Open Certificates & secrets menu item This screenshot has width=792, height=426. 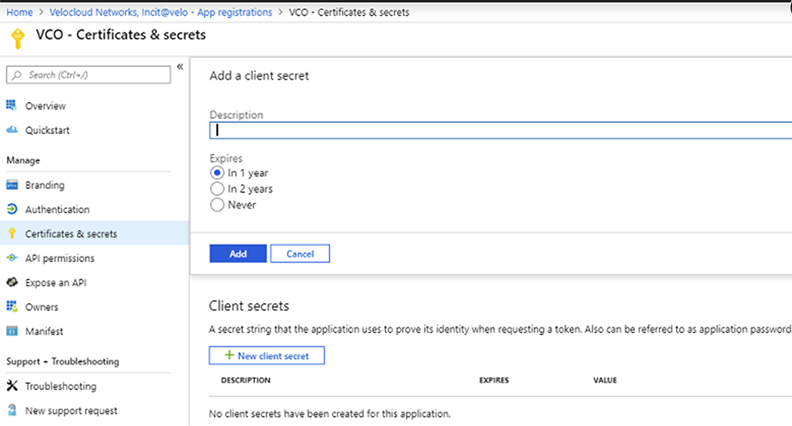(70, 234)
